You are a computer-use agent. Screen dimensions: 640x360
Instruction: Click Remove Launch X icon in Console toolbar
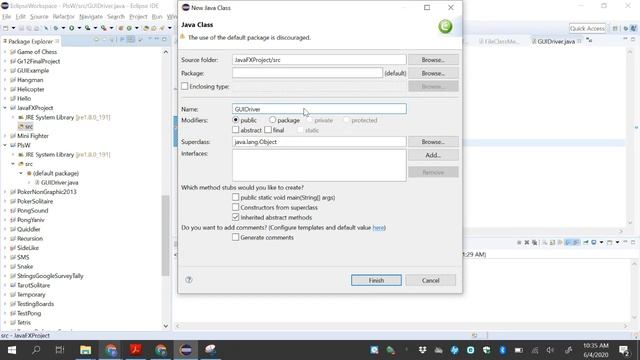pyautogui.click(x=527, y=242)
